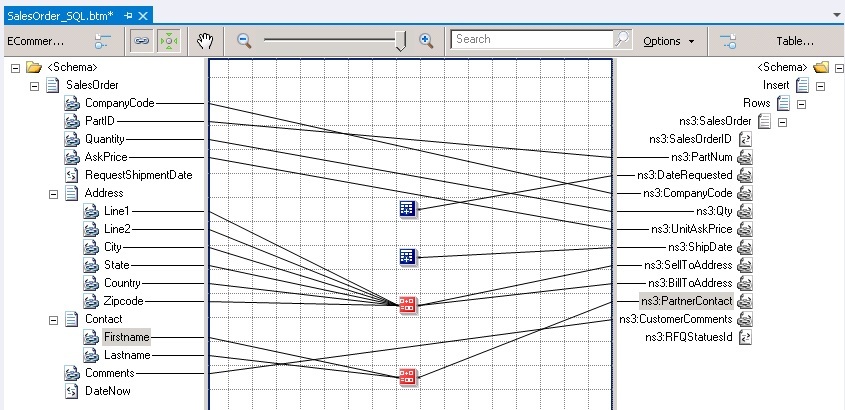The width and height of the screenshot is (845, 410).
Task: Click the date functoid linked to ShipDate
Action: [x=407, y=256]
